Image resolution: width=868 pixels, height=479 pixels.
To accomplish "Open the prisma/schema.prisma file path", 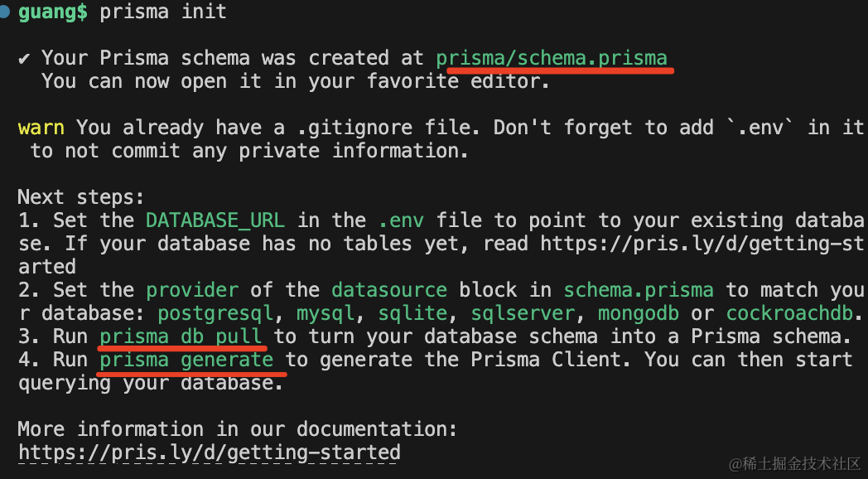I will [x=552, y=58].
